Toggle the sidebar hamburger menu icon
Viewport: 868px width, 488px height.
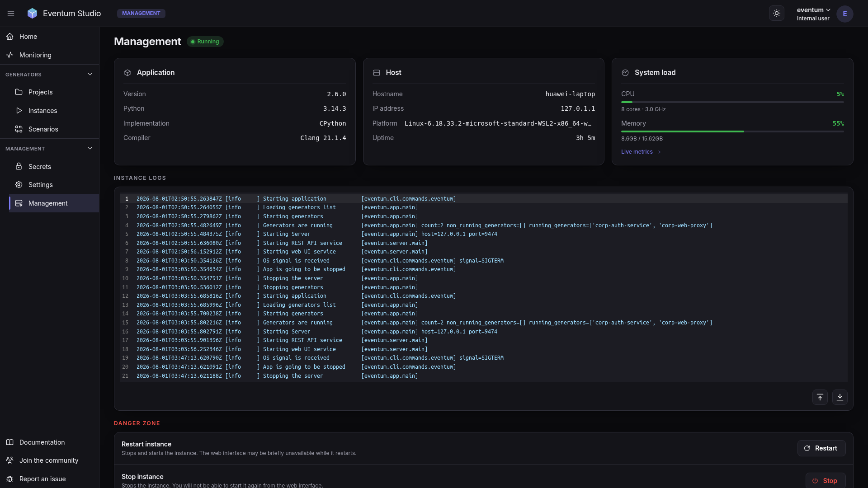tap(11, 14)
